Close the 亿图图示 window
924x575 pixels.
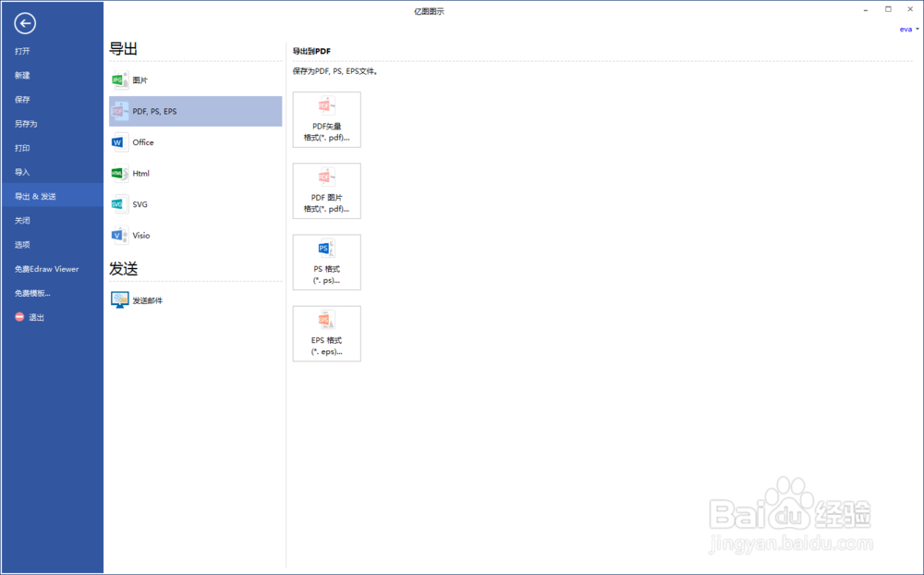pyautogui.click(x=910, y=9)
